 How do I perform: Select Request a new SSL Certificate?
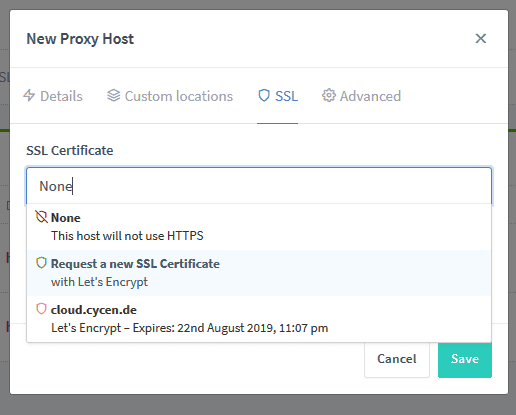[x=259, y=273]
